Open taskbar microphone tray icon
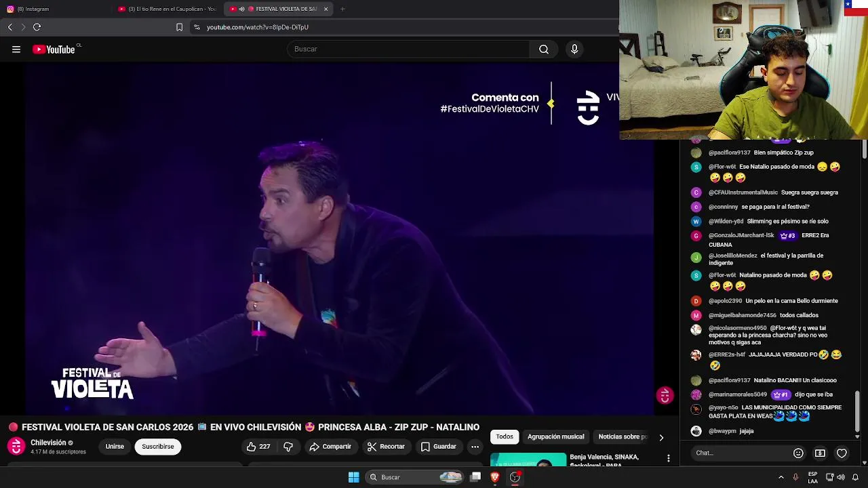This screenshot has height=488, width=868. [x=795, y=477]
